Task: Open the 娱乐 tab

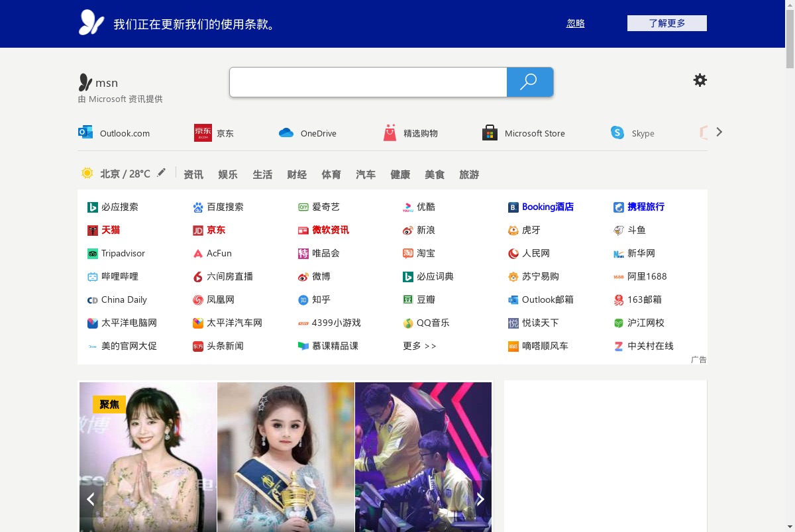Action: coord(228,174)
